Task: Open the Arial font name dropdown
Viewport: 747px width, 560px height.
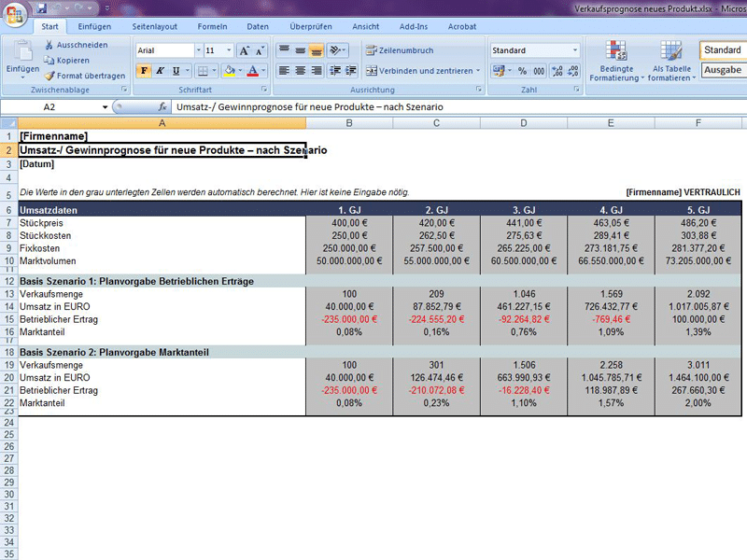Action: point(198,50)
